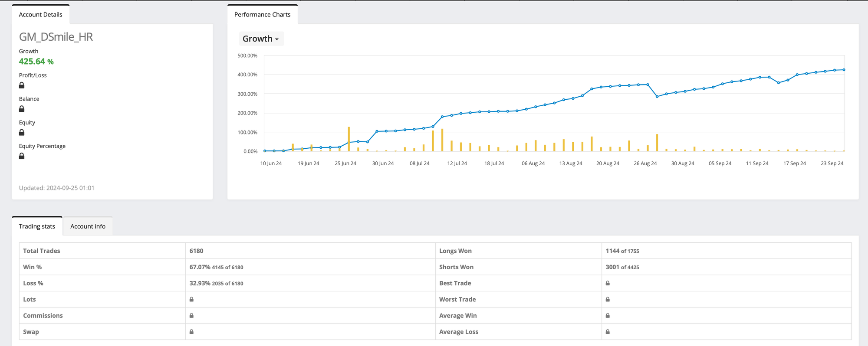
Task: Click the lock icon in Swap row
Action: tap(191, 332)
